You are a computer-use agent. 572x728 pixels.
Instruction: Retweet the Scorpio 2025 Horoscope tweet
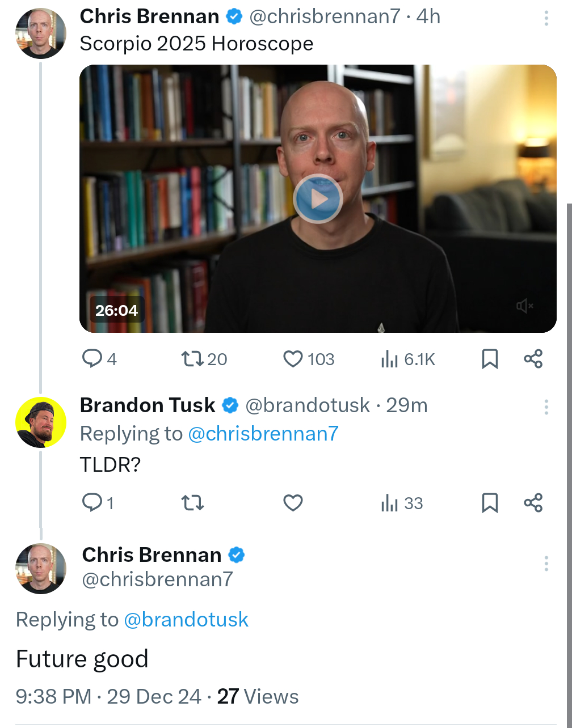(x=192, y=359)
